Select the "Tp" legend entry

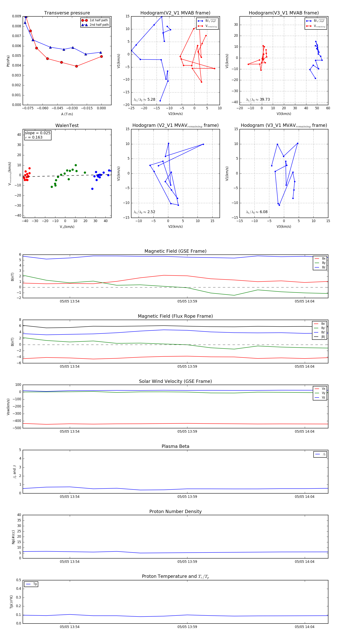tap(31, 584)
